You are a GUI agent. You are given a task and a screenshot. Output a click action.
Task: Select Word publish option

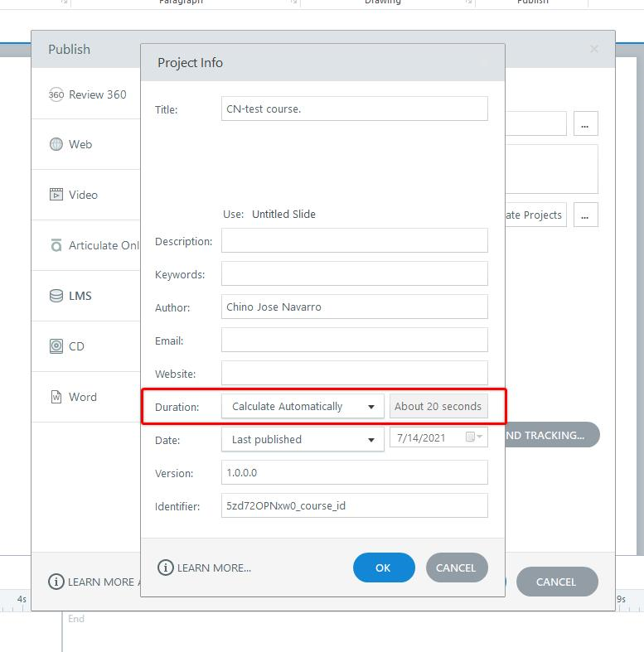(86, 397)
